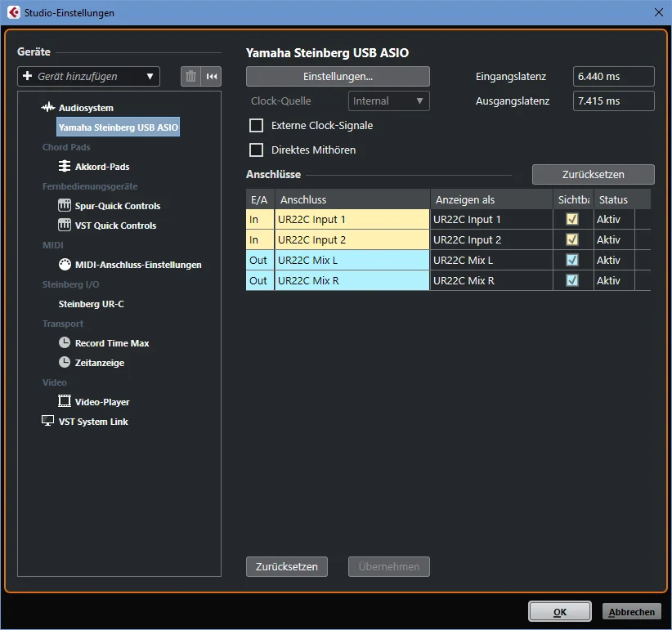Click Anzeigen als cell UR22C Input 1
The width and height of the screenshot is (672, 630).
(x=491, y=219)
